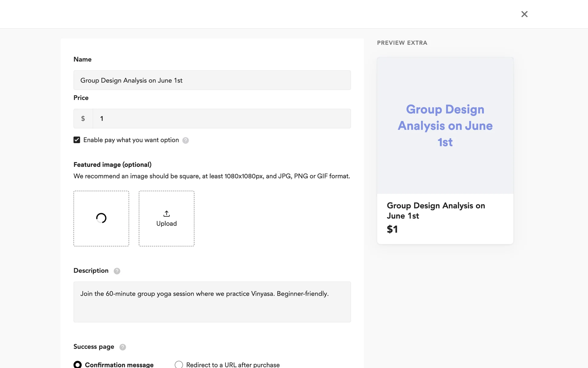Select Confirmation message radio option
The image size is (588, 368).
78,364
